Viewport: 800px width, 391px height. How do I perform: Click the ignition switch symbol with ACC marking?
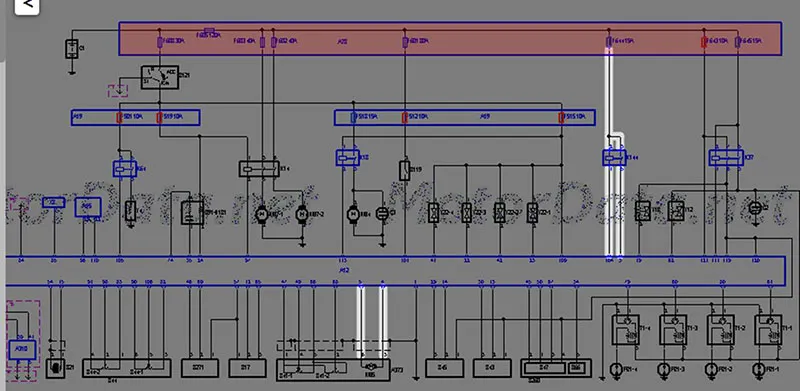[160, 77]
